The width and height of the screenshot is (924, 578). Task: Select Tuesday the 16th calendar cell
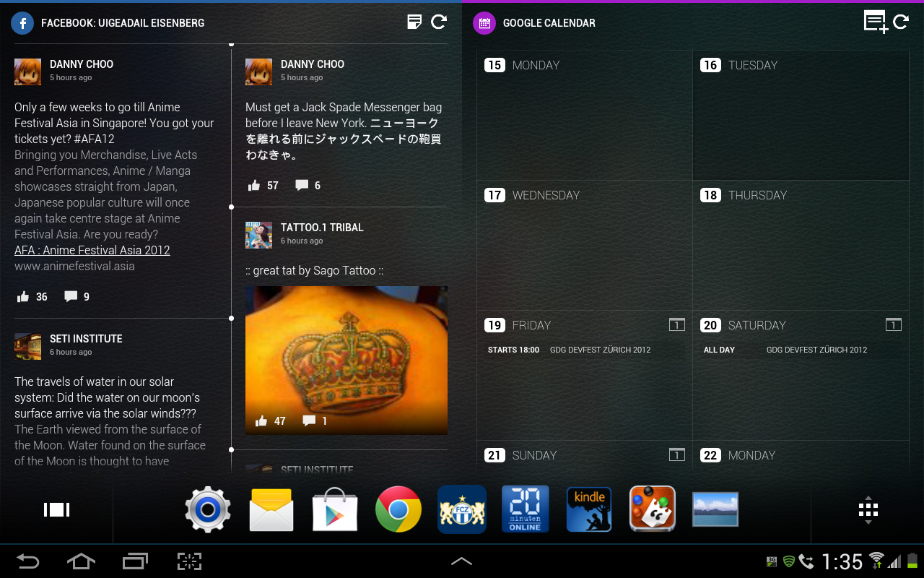801,115
